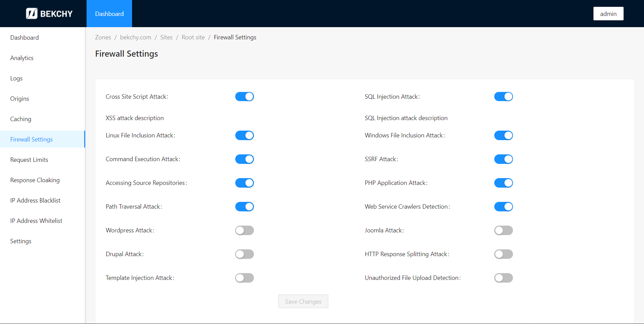Viewport: 644px width, 324px height.
Task: Open IP Address Whitelist page
Action: pyautogui.click(x=42, y=221)
